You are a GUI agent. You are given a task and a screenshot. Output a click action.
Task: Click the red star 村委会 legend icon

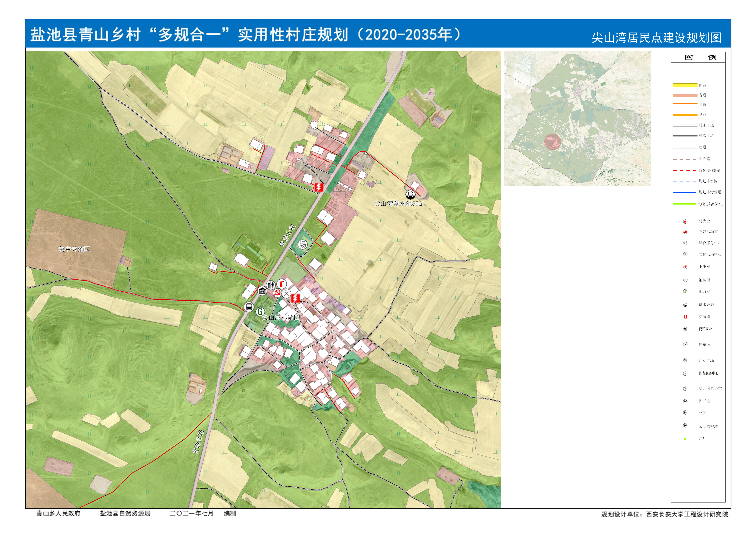(x=685, y=221)
